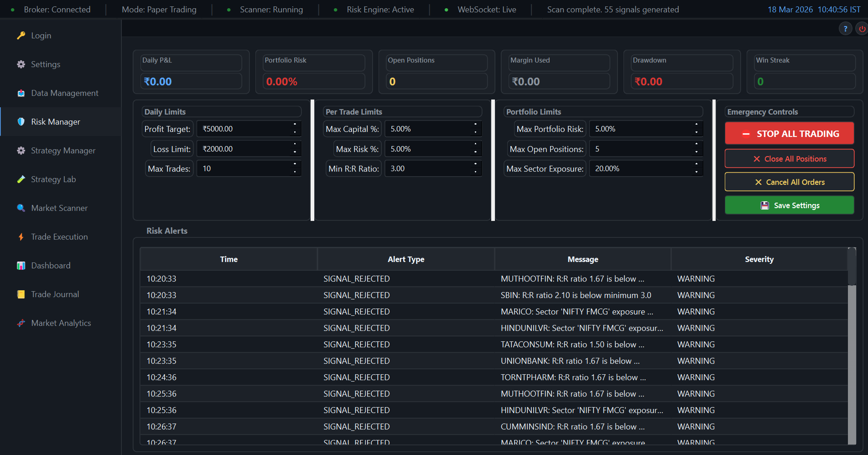Select the Strategy Manager gear icon
The image size is (868, 455).
click(x=21, y=150)
